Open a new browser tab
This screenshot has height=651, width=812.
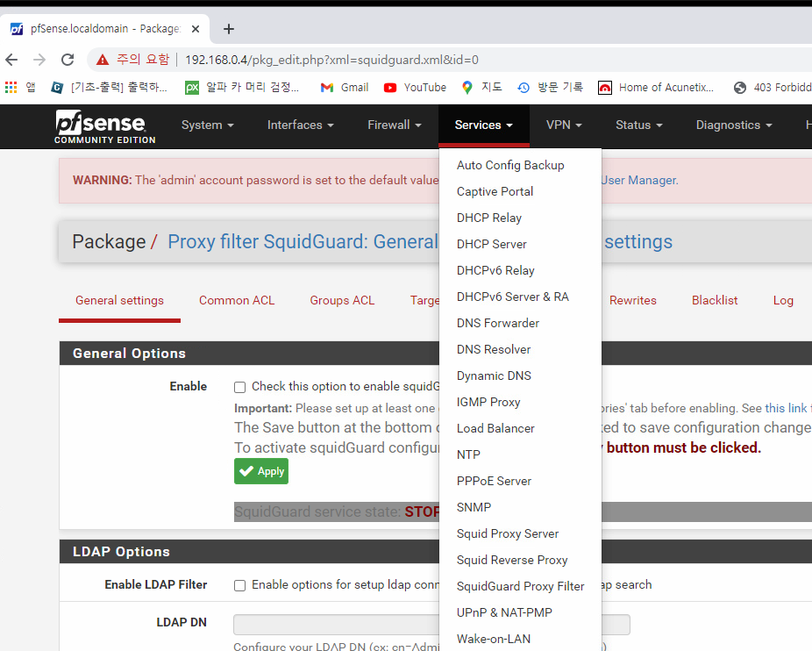(228, 29)
